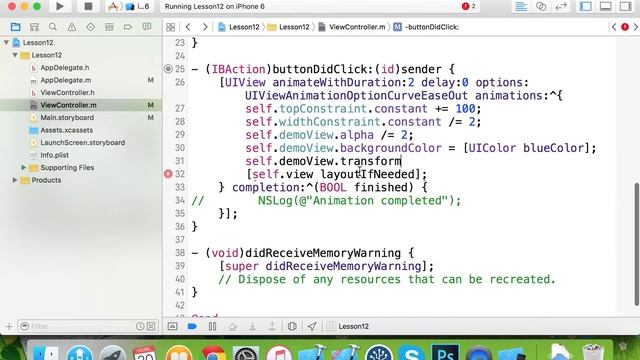
Task: Open Trash in the Dock
Action: click(593, 353)
